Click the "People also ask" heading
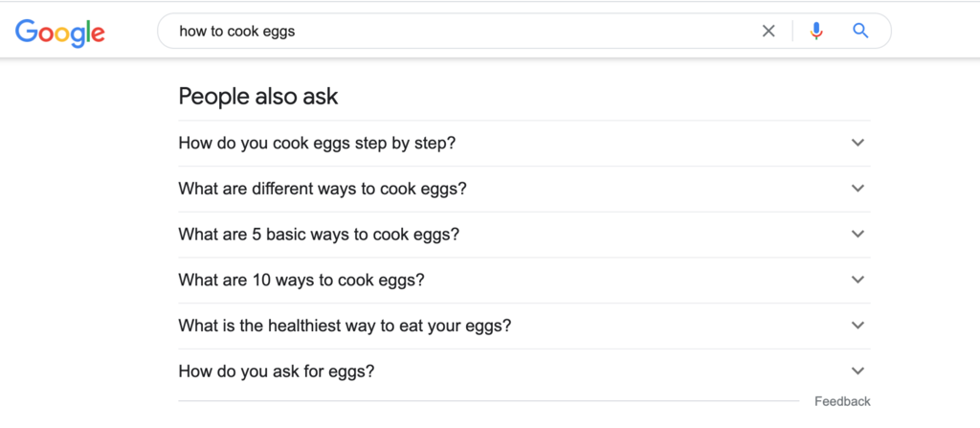Viewport: 980px width, 428px height. click(257, 97)
